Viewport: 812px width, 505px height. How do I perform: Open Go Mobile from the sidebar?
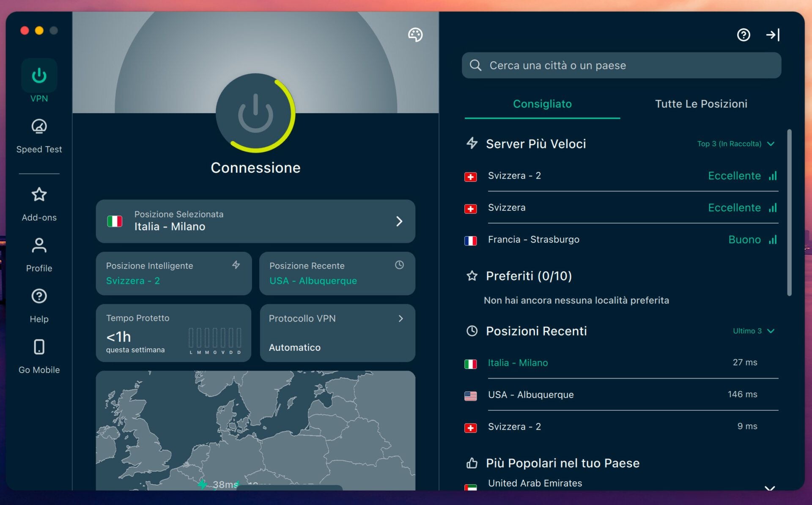coord(39,347)
